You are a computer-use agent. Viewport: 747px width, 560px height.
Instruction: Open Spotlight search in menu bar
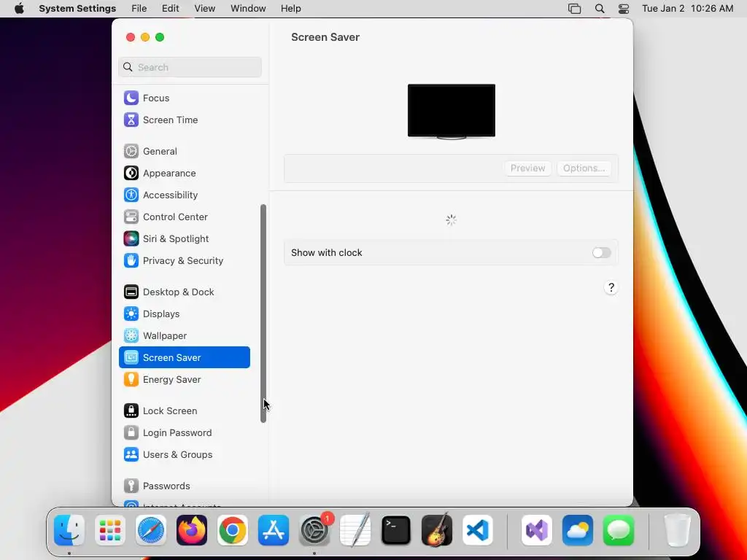(x=600, y=9)
